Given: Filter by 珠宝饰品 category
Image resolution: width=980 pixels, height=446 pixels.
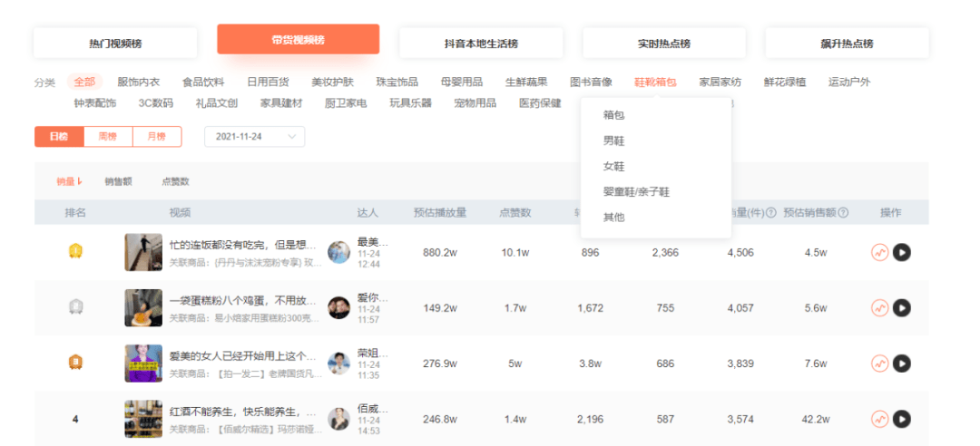Looking at the screenshot, I should (x=397, y=82).
